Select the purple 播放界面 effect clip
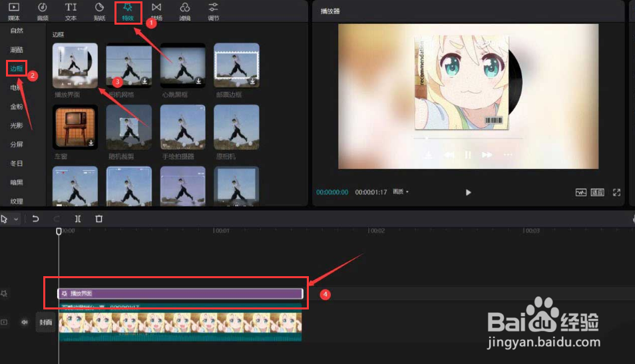635x364 pixels. 180,293
